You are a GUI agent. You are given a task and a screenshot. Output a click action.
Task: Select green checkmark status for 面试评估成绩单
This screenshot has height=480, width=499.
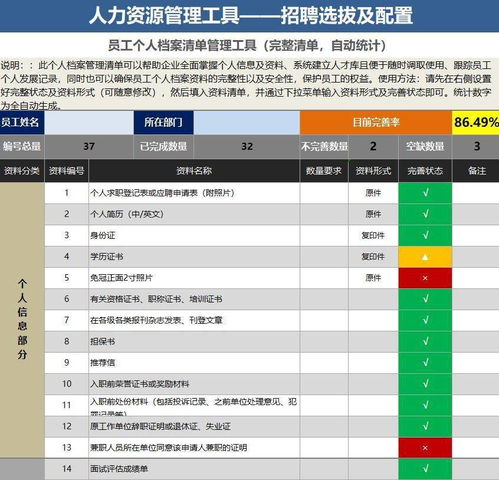[x=425, y=469]
